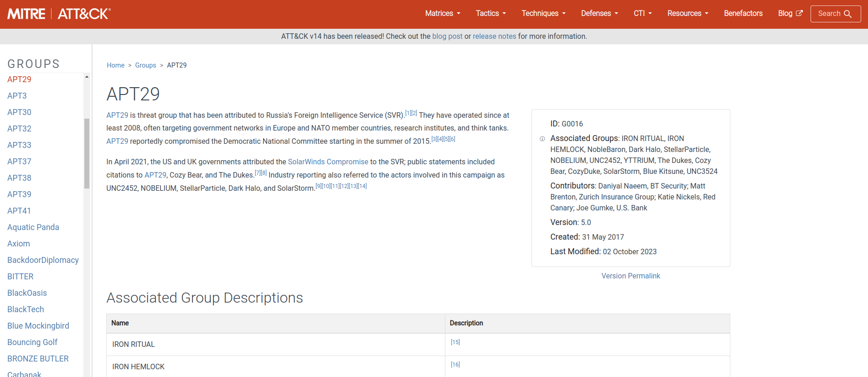Open the blog post link in banner

pos(447,37)
